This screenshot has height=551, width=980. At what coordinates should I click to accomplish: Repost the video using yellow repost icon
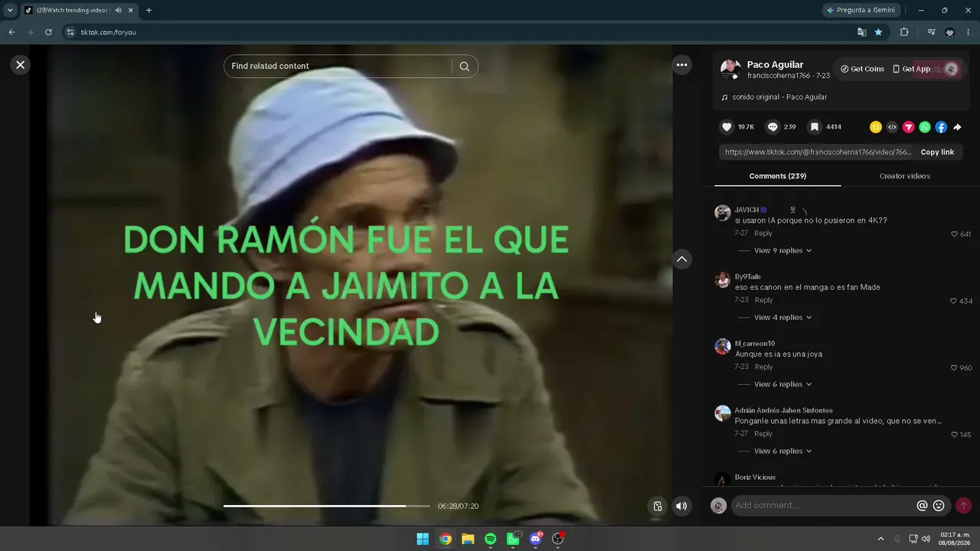click(x=876, y=127)
